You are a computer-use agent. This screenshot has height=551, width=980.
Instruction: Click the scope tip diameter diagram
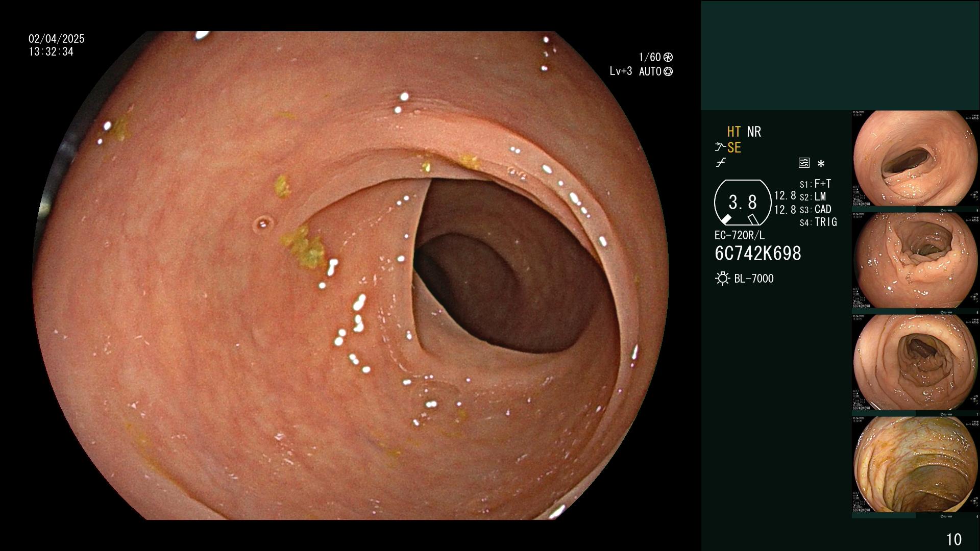pyautogui.click(x=742, y=203)
